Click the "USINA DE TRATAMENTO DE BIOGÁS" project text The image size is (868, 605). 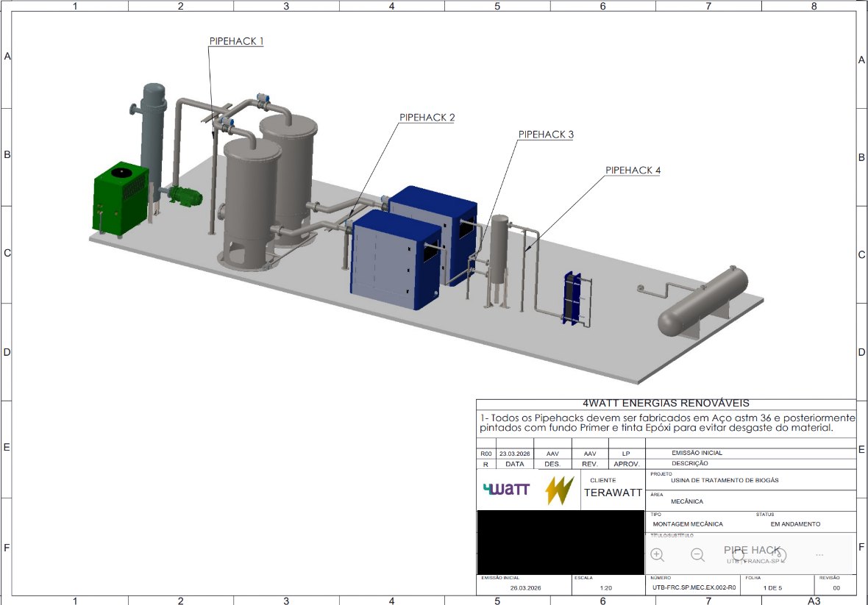pos(725,480)
